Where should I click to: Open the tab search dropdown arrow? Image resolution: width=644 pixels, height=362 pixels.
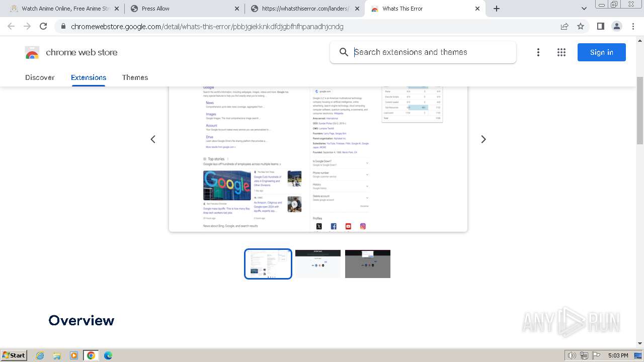click(x=584, y=9)
